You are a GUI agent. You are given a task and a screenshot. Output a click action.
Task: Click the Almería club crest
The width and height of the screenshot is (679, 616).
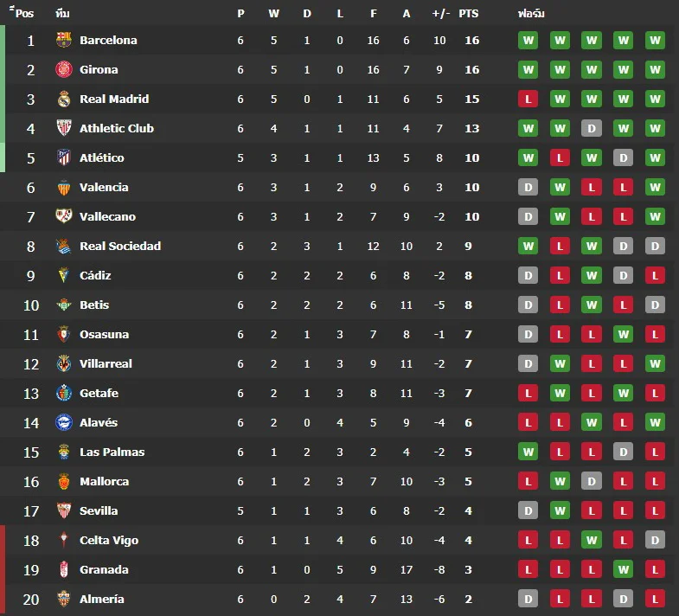pos(64,599)
